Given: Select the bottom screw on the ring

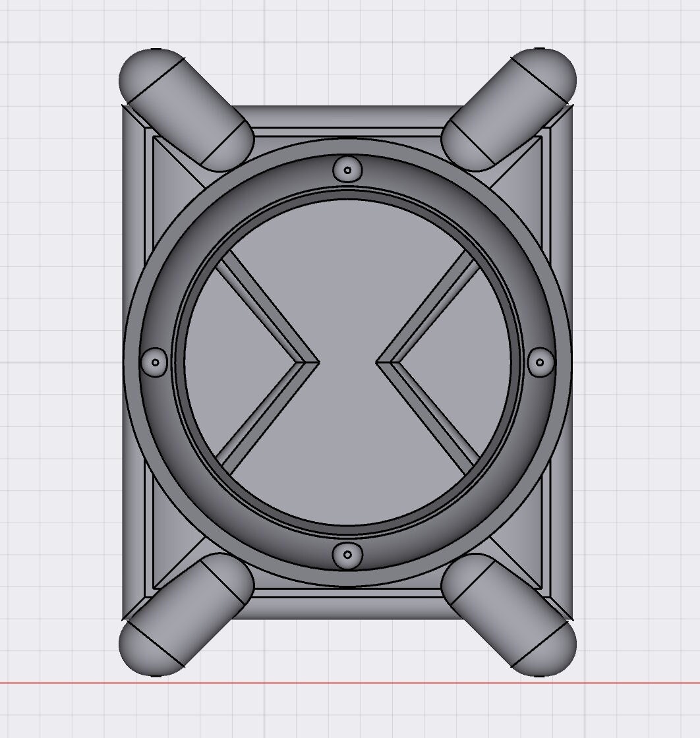Looking at the screenshot, I should [347, 554].
